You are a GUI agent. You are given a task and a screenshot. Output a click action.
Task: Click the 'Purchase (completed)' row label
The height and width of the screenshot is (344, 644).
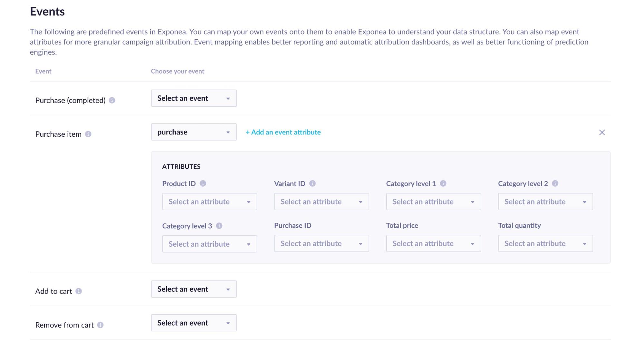[70, 100]
